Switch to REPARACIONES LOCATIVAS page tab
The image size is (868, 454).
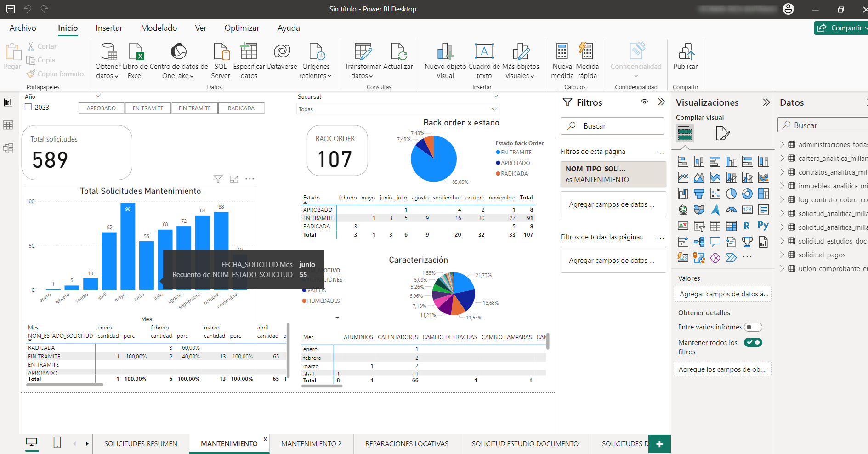pos(407,443)
